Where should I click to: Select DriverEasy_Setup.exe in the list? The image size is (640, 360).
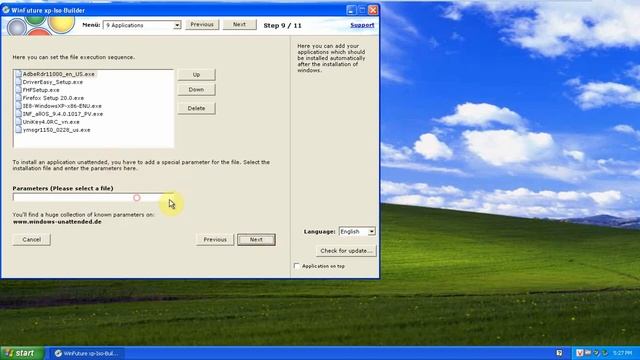(53, 82)
